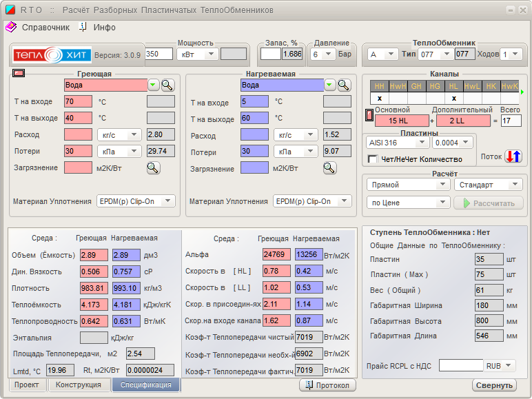Click the Запас % input field
This screenshot has height=399, width=532.
coord(271,54)
